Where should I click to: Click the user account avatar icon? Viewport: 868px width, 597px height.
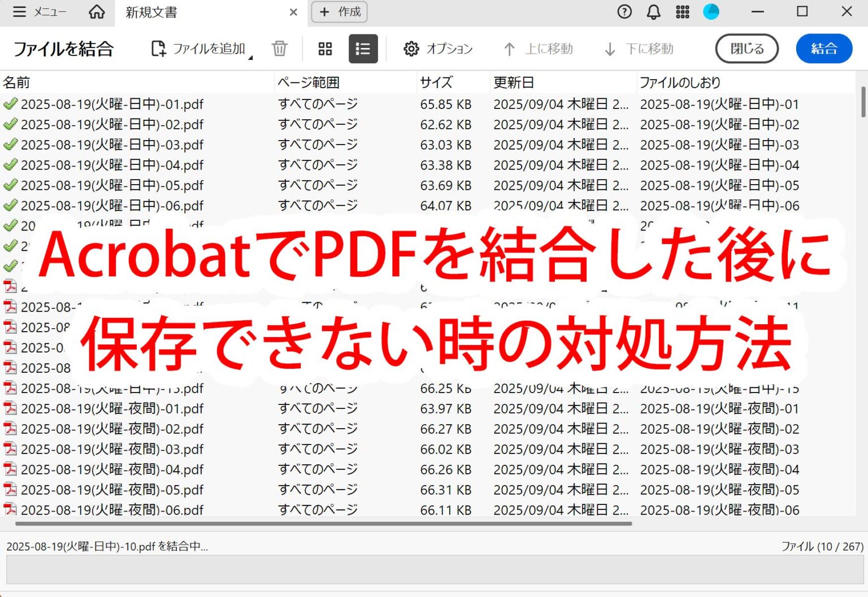coord(711,11)
